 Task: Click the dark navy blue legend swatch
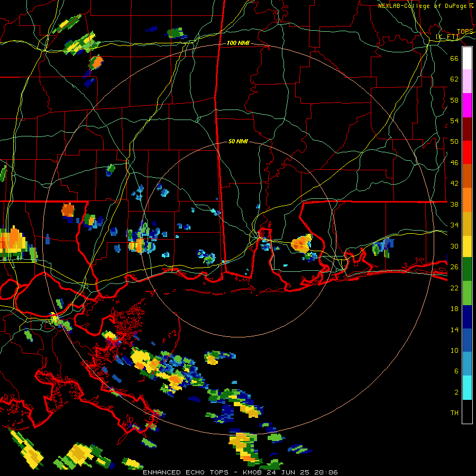467,317
